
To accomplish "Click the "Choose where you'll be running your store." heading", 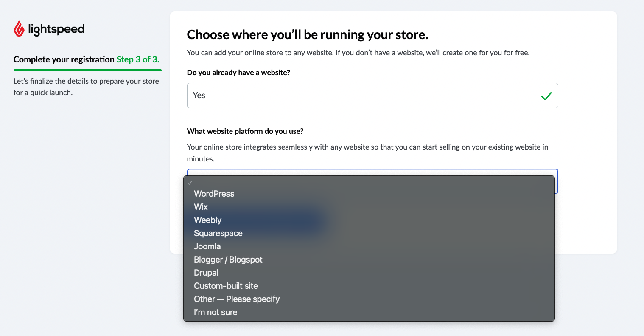I will coord(308,34).
